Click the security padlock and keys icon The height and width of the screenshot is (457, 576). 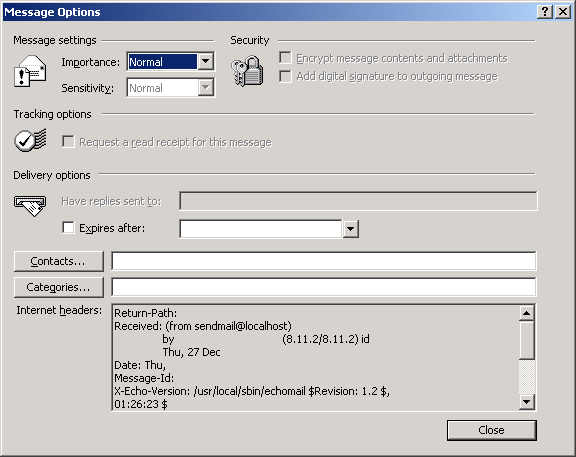click(x=247, y=71)
